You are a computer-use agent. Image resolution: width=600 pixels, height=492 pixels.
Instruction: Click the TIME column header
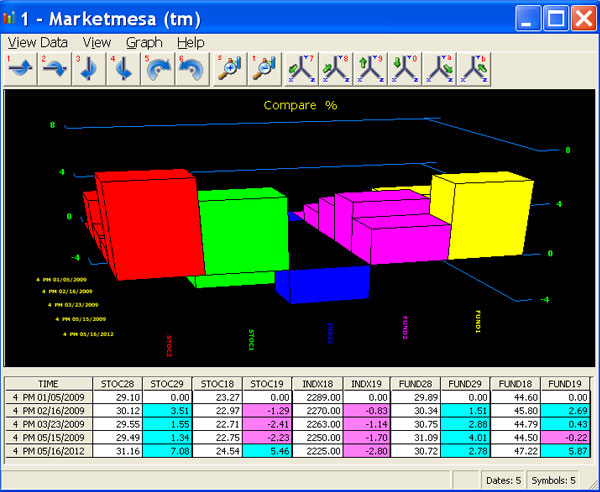tap(48, 383)
